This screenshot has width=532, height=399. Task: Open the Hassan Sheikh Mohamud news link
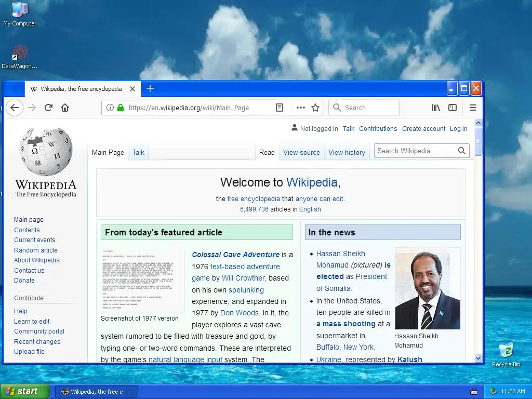click(x=341, y=259)
